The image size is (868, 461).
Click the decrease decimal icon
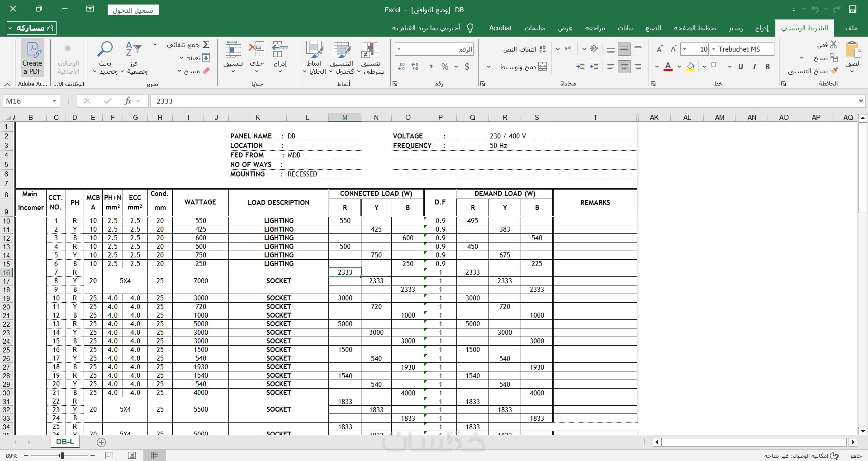pyautogui.click(x=401, y=67)
